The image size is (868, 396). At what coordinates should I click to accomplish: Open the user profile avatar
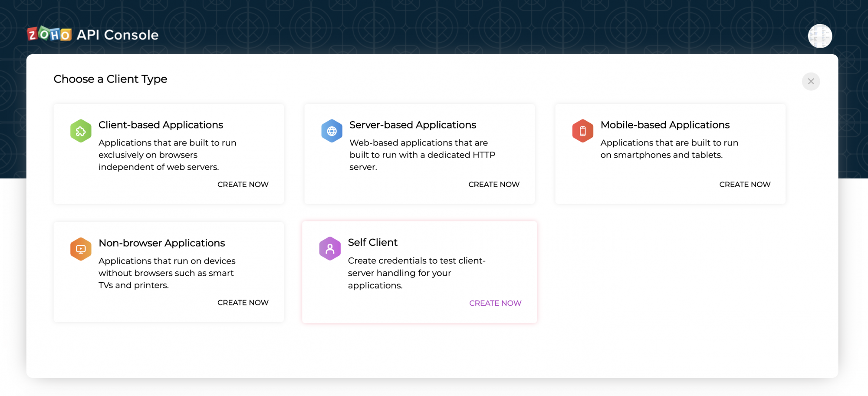coord(819,36)
